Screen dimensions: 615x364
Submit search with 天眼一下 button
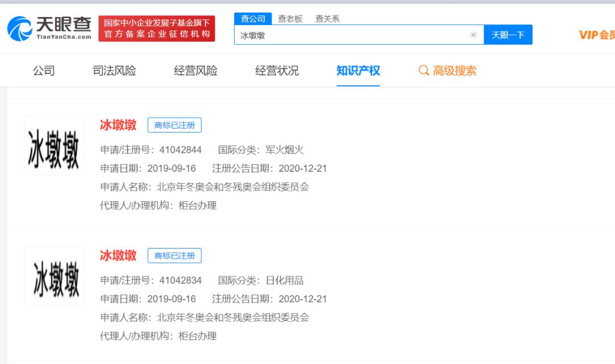click(x=508, y=35)
